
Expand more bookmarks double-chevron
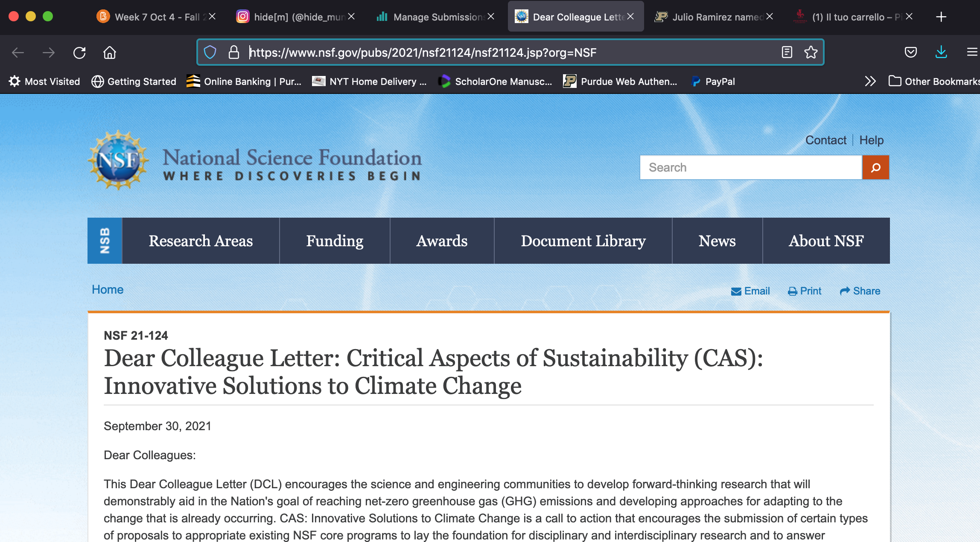coord(870,81)
